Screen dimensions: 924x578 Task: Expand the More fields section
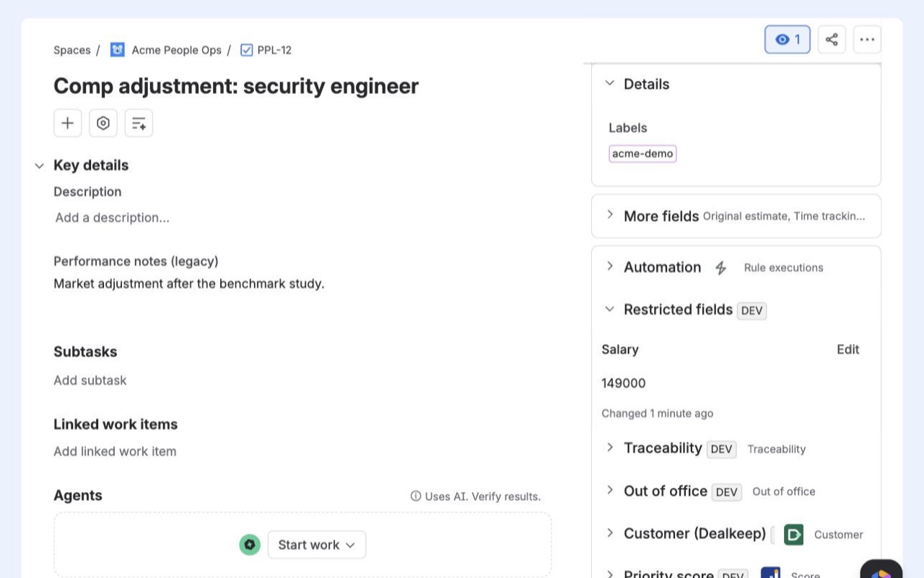(x=610, y=215)
